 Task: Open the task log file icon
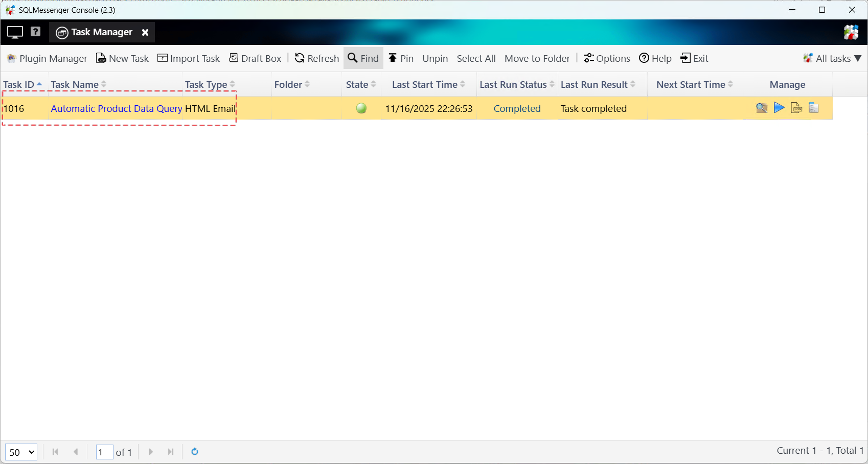click(796, 108)
